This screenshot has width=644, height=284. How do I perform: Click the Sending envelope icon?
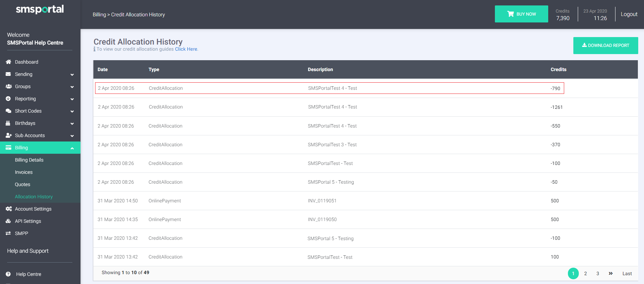[8, 74]
